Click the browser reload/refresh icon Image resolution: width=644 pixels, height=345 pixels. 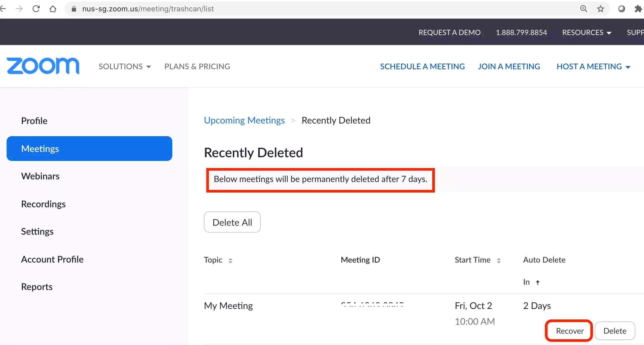pyautogui.click(x=36, y=8)
